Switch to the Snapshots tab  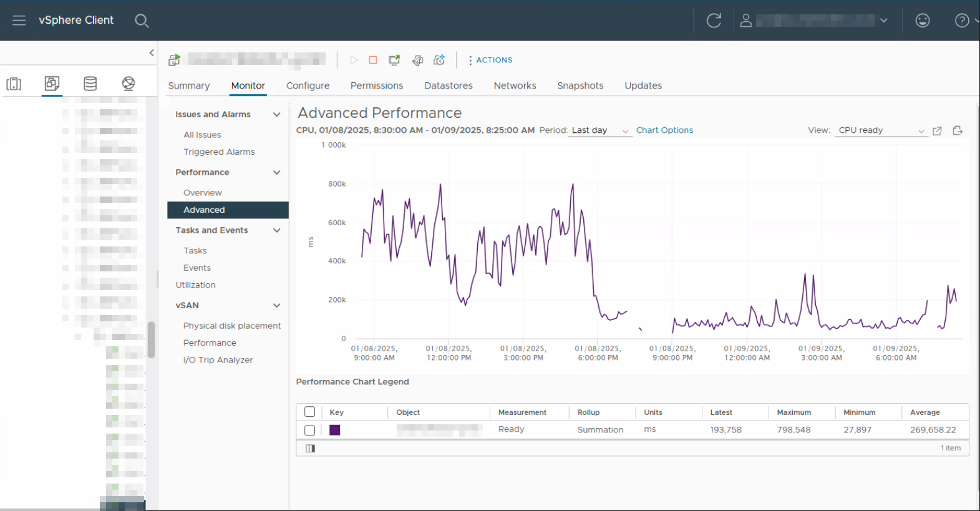pos(580,85)
